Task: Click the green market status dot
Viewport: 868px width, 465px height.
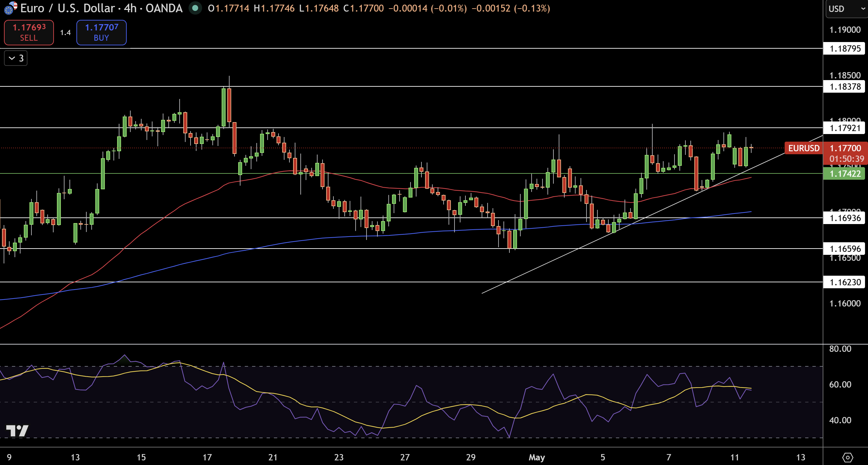Action: point(195,8)
